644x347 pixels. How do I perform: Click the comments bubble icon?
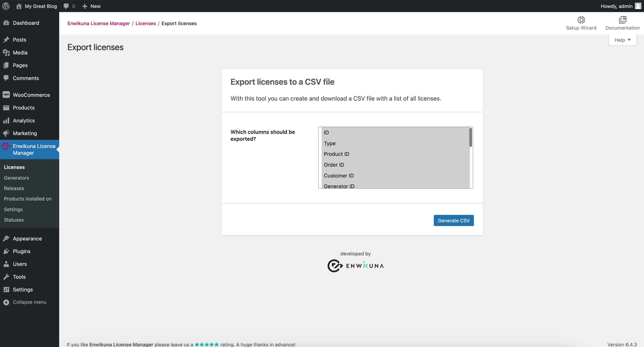pos(66,6)
